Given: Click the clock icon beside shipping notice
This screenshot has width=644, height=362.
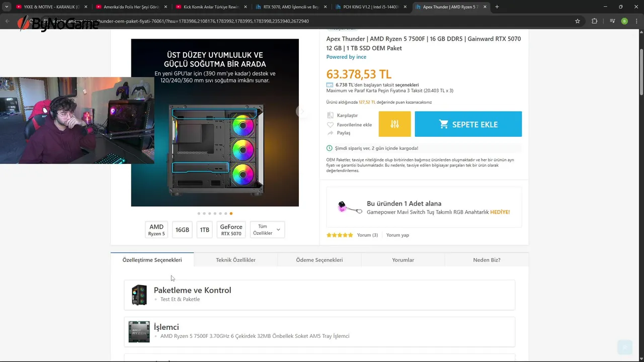Looking at the screenshot, I should [x=330, y=148].
